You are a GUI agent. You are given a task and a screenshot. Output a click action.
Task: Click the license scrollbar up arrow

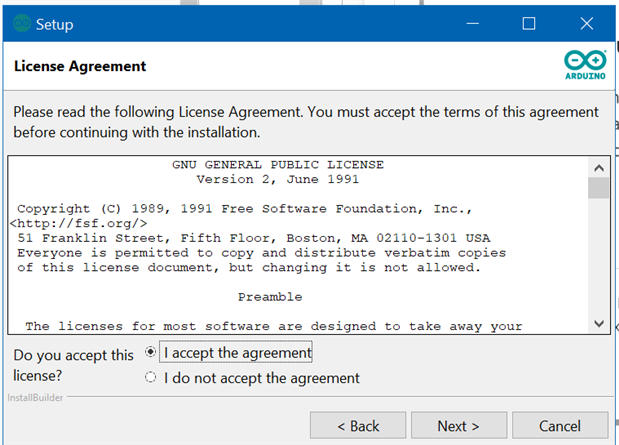click(598, 167)
